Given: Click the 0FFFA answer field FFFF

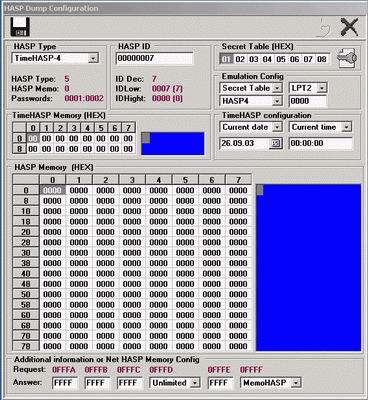Looking at the screenshot, I should pyautogui.click(x=65, y=383).
